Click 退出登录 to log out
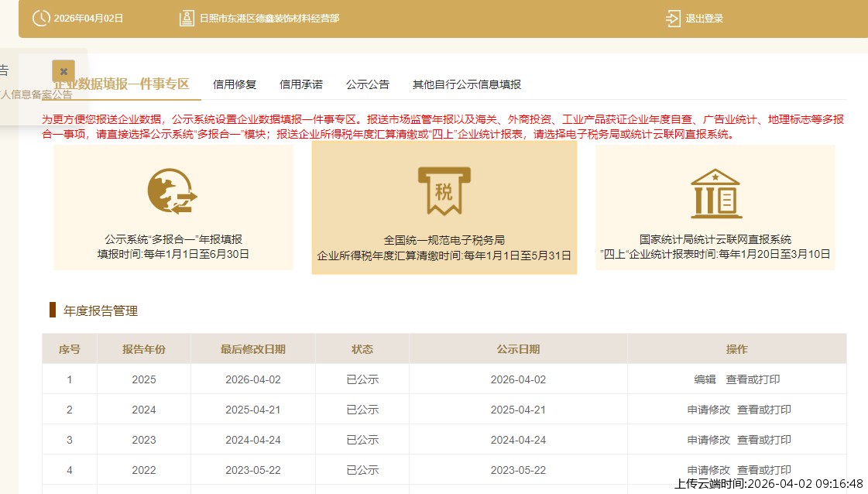 [704, 19]
